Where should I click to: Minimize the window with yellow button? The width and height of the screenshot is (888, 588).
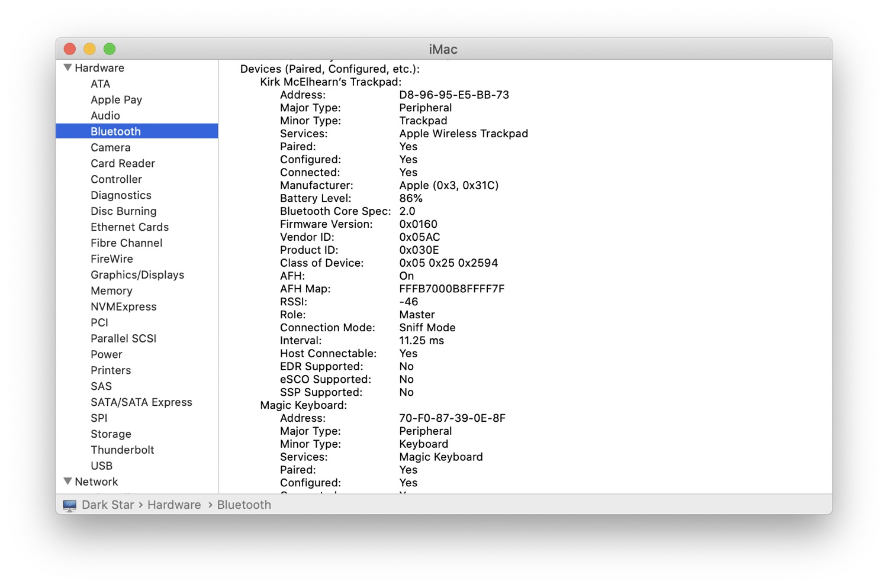(89, 49)
